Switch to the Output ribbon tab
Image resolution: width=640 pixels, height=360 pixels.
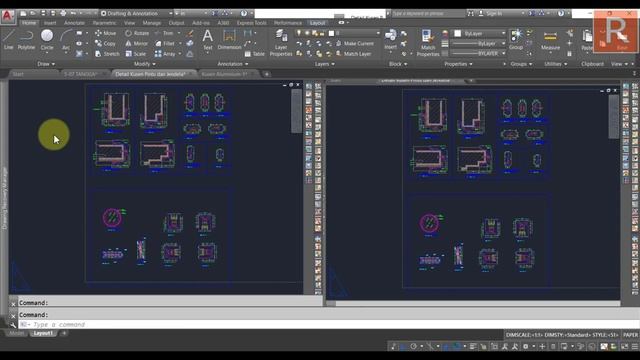click(176, 23)
